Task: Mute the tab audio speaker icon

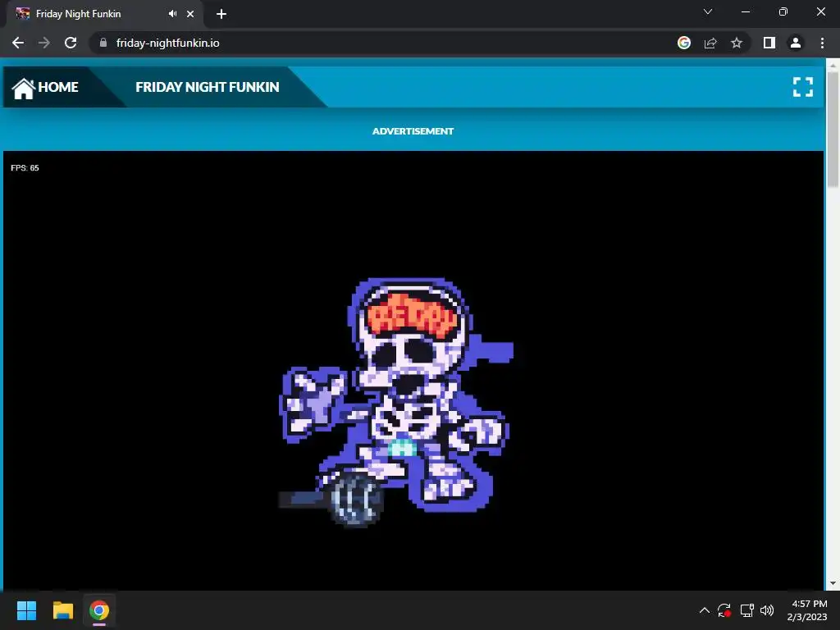Action: [172, 14]
